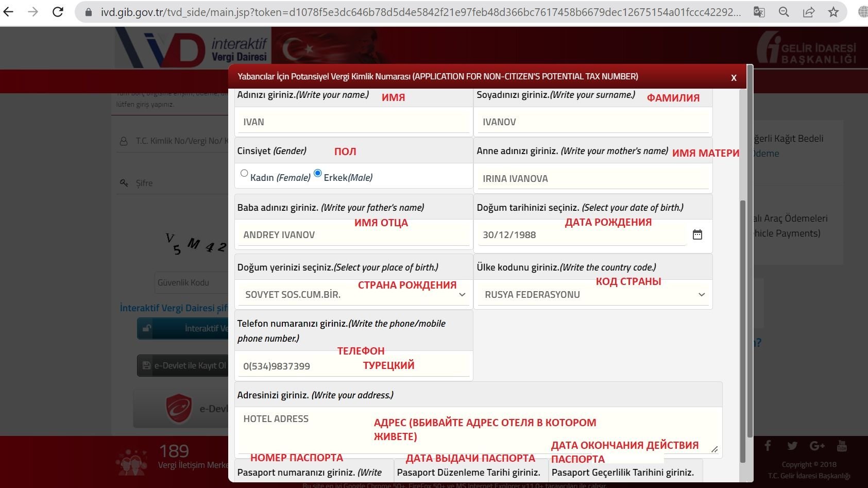Open YouTube link in footer

842,446
